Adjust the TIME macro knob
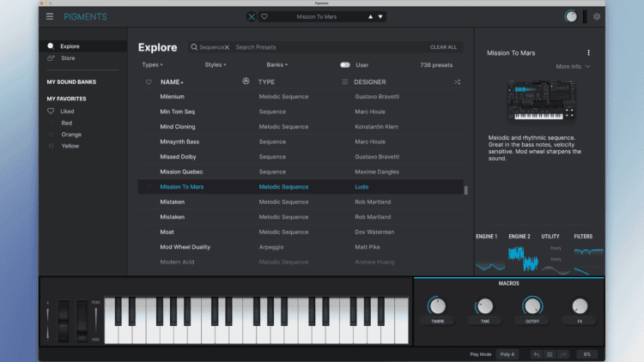 (485, 306)
